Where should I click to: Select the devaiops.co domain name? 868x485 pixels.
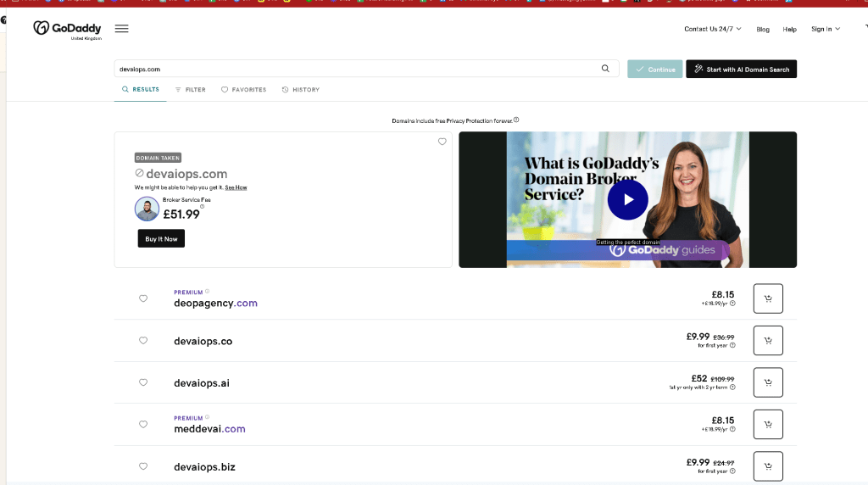point(203,341)
